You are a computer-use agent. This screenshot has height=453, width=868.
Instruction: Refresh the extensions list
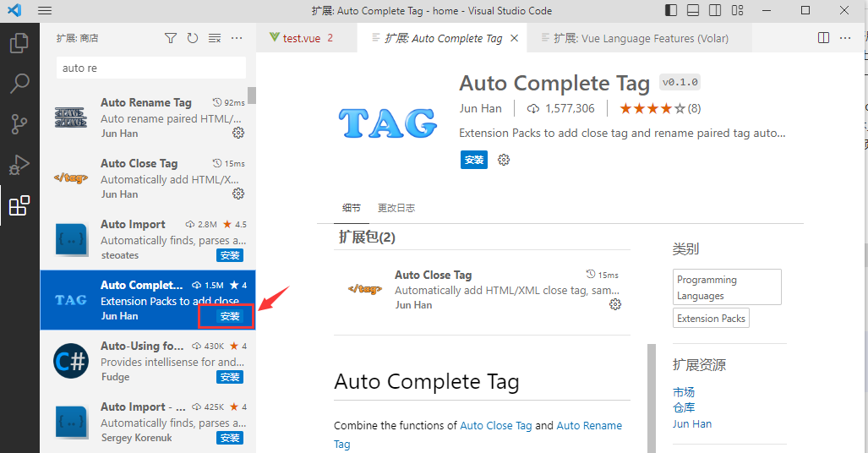tap(192, 38)
